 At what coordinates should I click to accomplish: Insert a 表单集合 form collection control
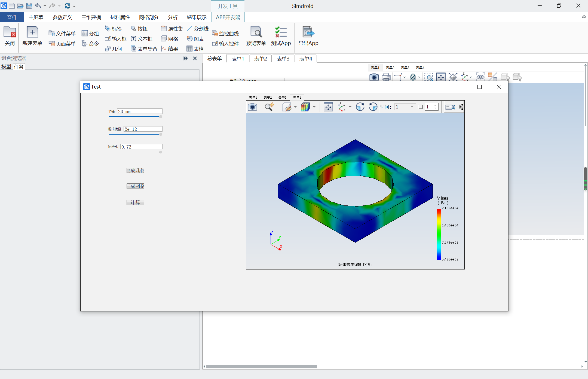(x=144, y=49)
